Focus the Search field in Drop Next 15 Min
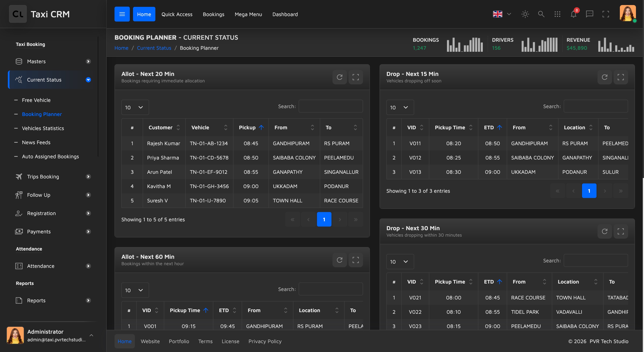 point(595,106)
